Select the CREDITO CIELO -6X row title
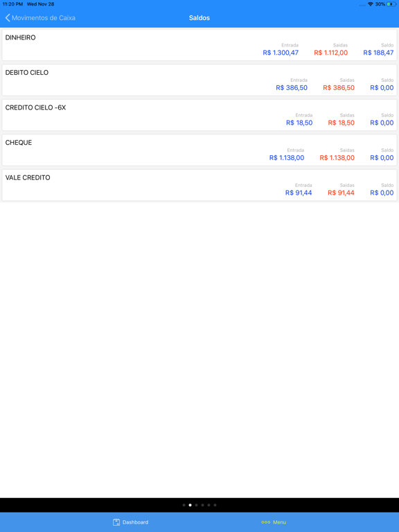The image size is (399, 532). 35,107
